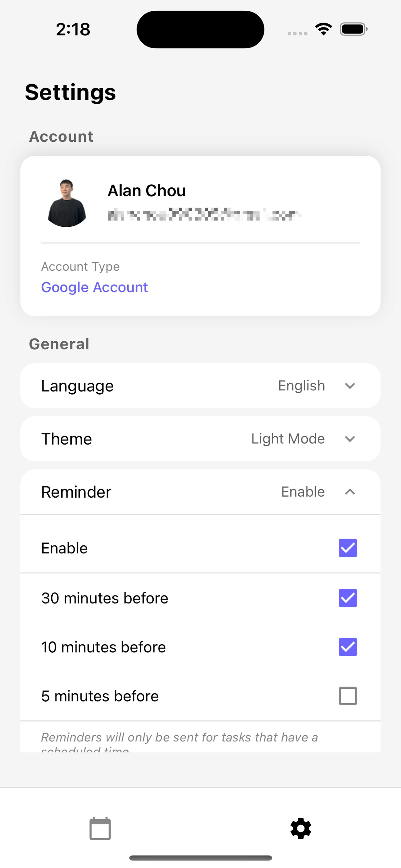Open the Theme dropdown
Viewport: 401px width, 868px height.
(350, 439)
